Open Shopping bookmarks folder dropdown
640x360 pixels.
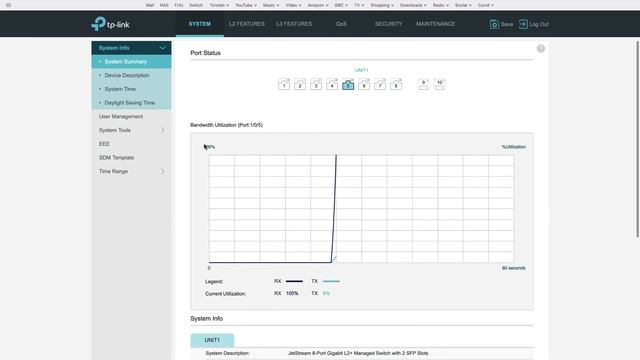point(382,5)
